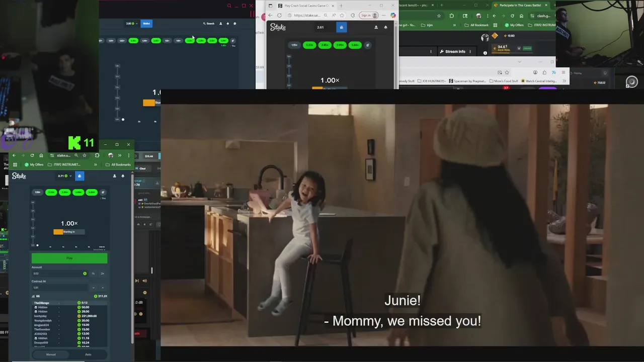Switch to the Manual betting tab
644x362 pixels.
[51, 354]
